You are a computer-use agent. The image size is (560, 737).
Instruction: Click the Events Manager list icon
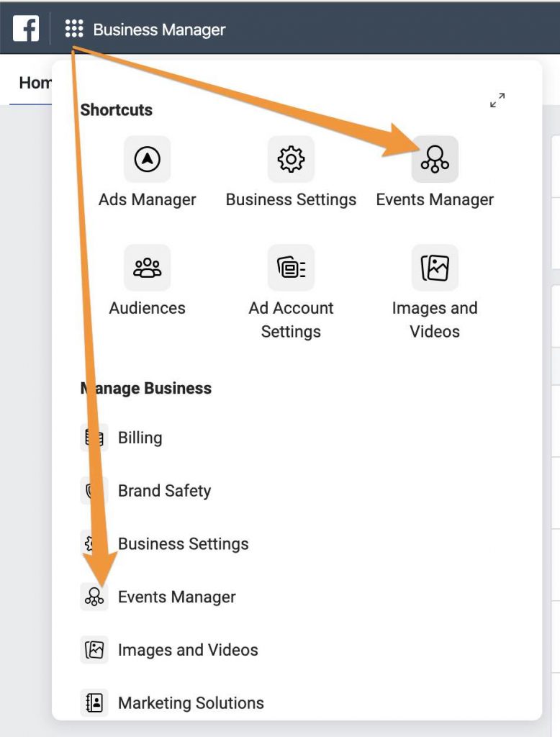(94, 597)
